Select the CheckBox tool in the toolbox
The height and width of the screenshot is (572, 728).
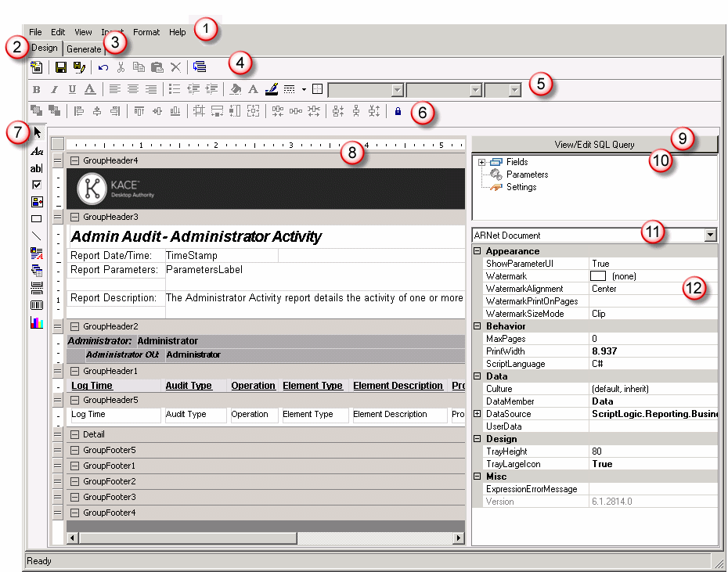(37, 185)
